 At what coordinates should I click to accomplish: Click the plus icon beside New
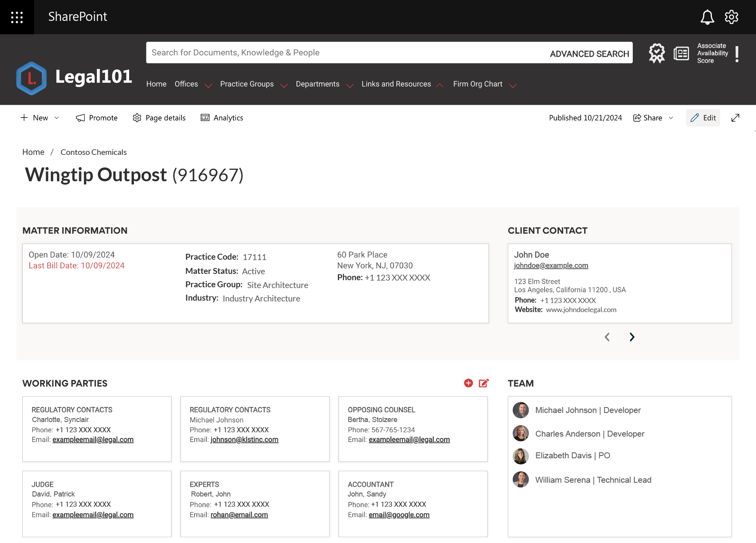click(x=24, y=117)
